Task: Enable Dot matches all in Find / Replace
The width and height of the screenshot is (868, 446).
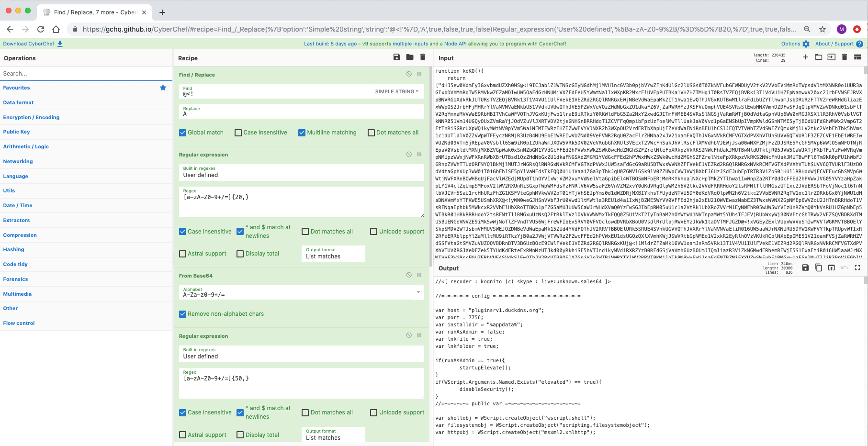Action: click(x=371, y=133)
